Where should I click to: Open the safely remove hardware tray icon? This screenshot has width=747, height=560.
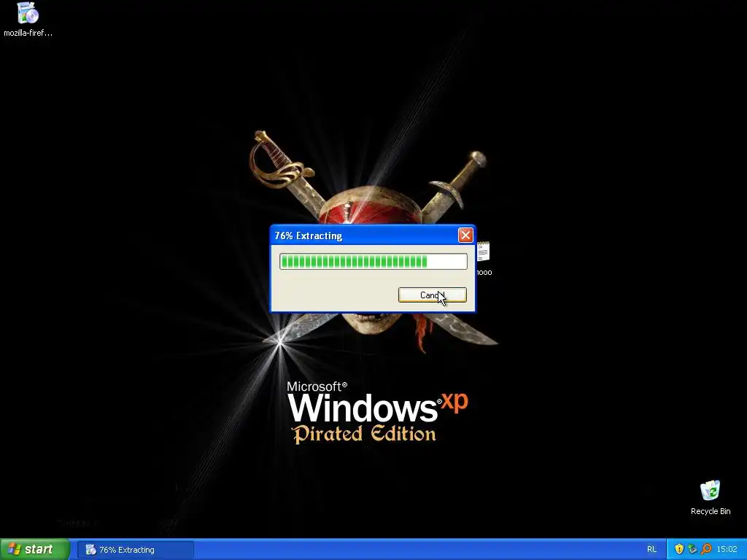pos(692,549)
